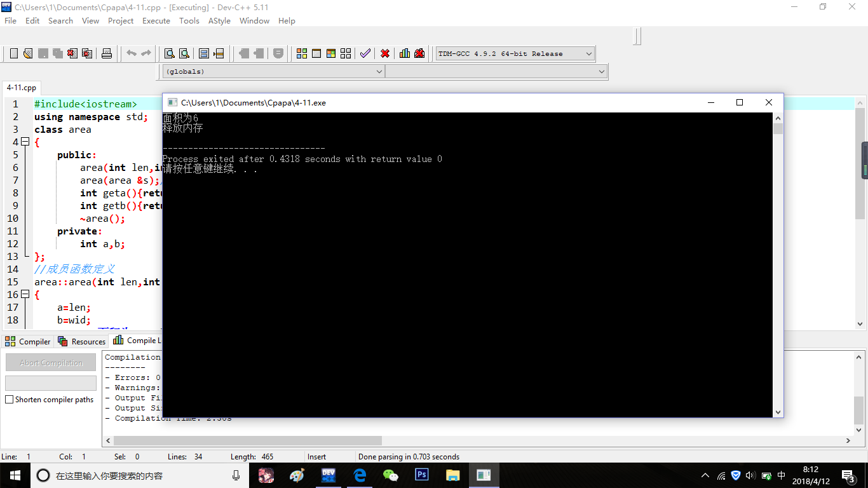
Task: Open the Window menu
Action: tap(255, 21)
